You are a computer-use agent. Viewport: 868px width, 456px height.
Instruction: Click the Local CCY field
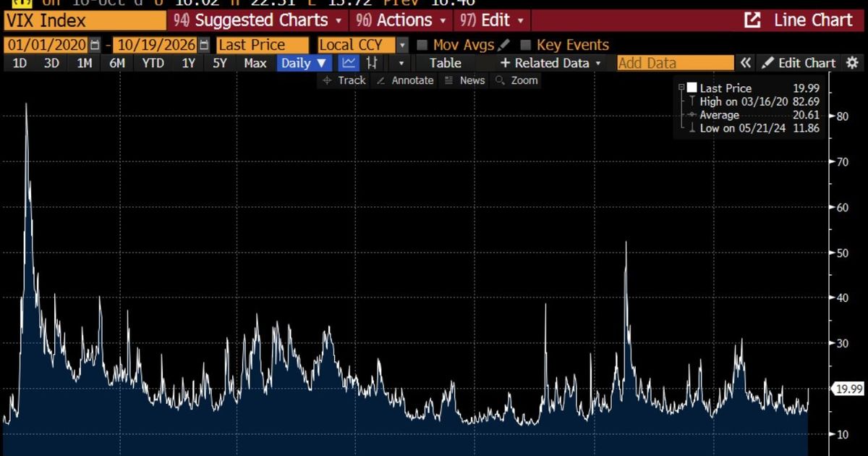coord(356,45)
